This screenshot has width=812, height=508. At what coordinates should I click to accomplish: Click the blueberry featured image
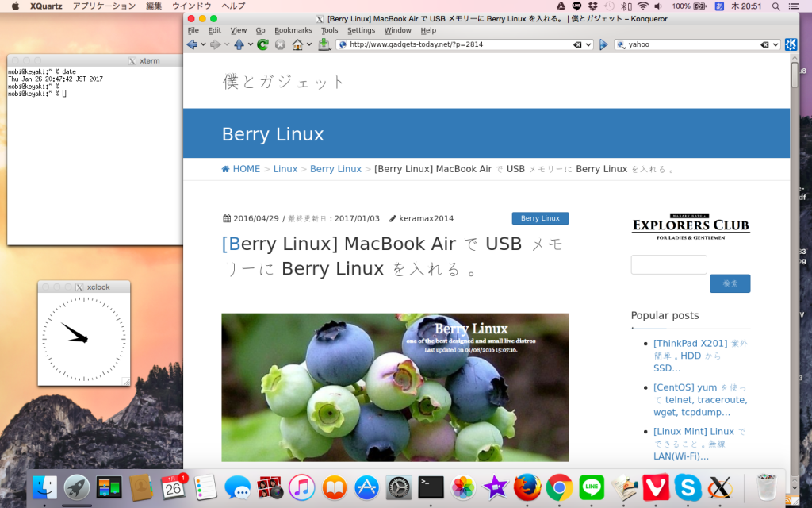pyautogui.click(x=395, y=387)
